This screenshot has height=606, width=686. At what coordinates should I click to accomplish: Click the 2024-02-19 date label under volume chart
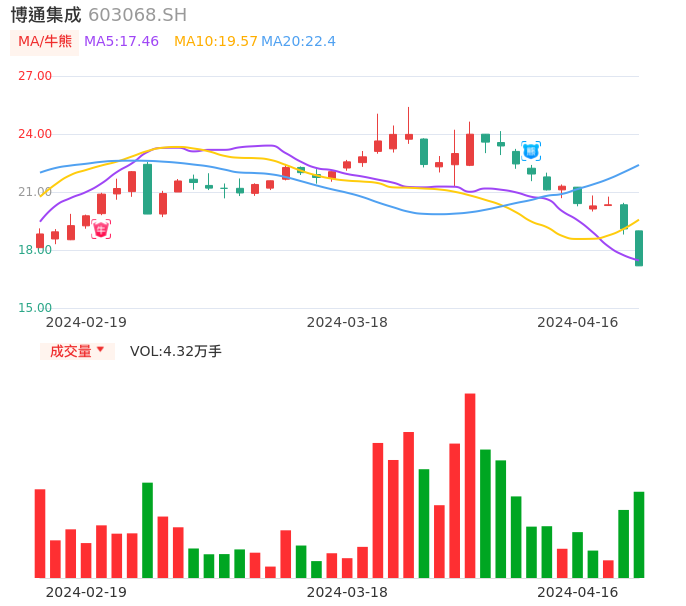coord(86,592)
